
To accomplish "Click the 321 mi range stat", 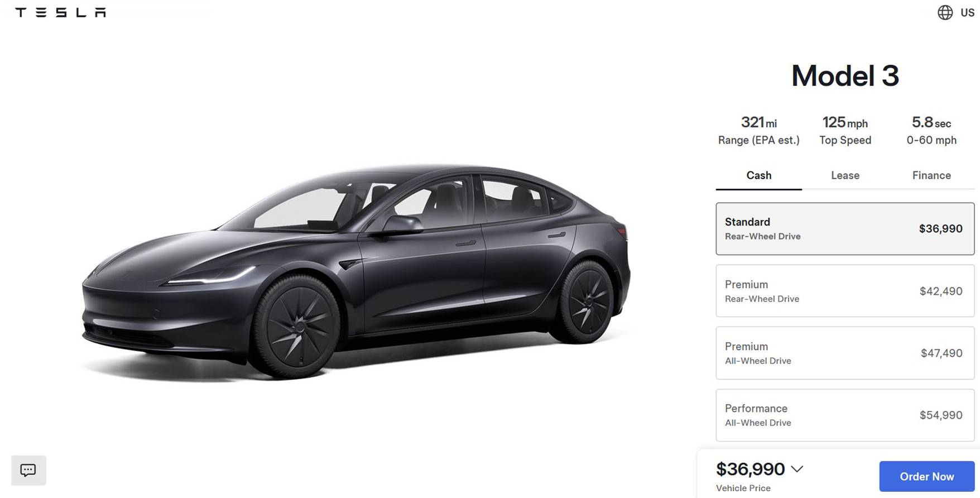I will pos(759,131).
